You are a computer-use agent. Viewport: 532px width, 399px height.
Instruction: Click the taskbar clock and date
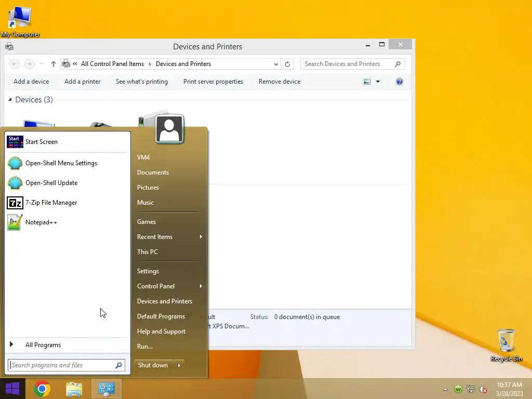[509, 389]
